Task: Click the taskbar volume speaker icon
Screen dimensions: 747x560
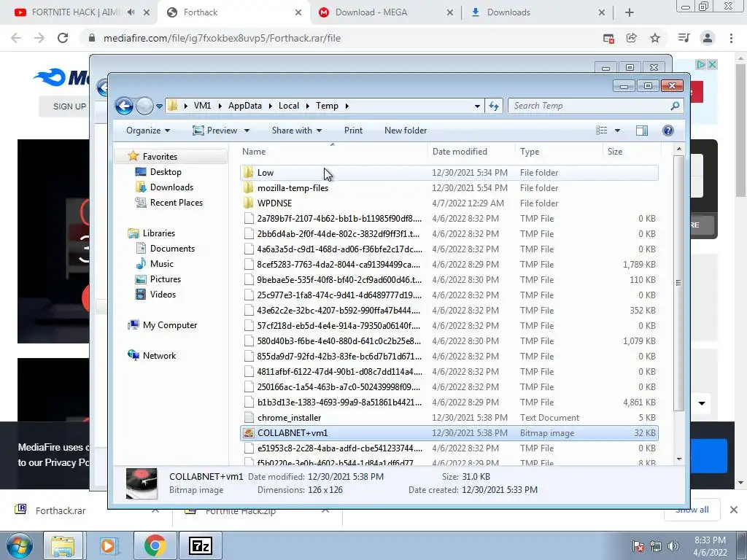Action: pos(672,546)
